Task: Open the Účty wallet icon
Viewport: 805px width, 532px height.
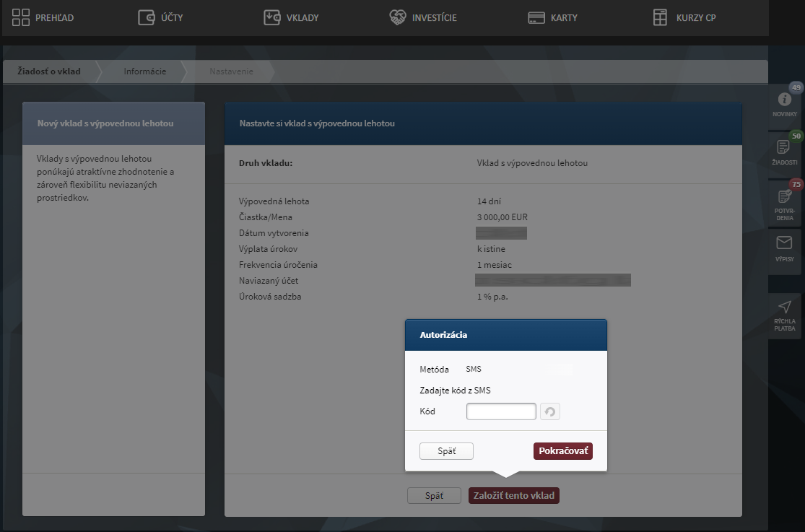Action: click(x=147, y=17)
